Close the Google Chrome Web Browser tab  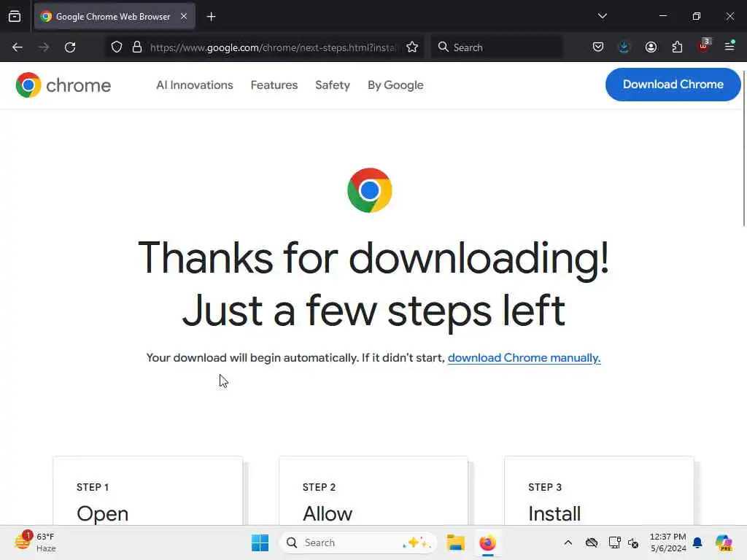(x=184, y=17)
